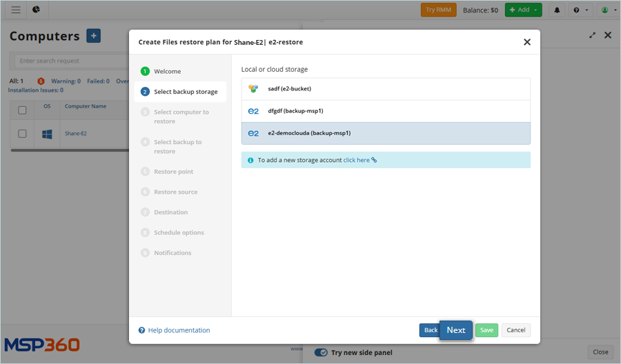The image size is (621, 364).
Task: Click the search request input field
Action: 69,61
